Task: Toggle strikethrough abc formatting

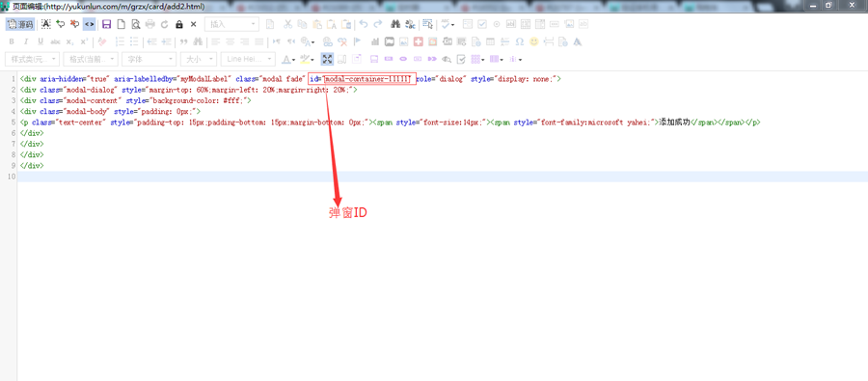Action: [55, 41]
